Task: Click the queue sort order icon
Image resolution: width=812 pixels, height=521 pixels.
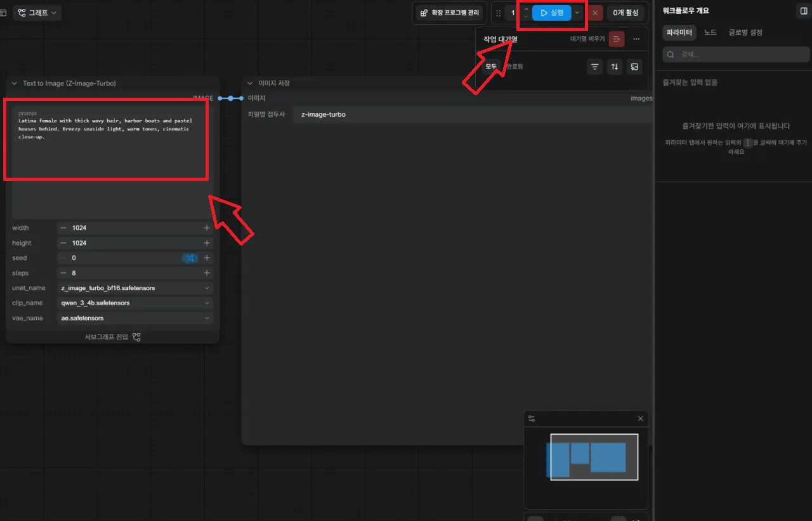Action: pyautogui.click(x=614, y=67)
